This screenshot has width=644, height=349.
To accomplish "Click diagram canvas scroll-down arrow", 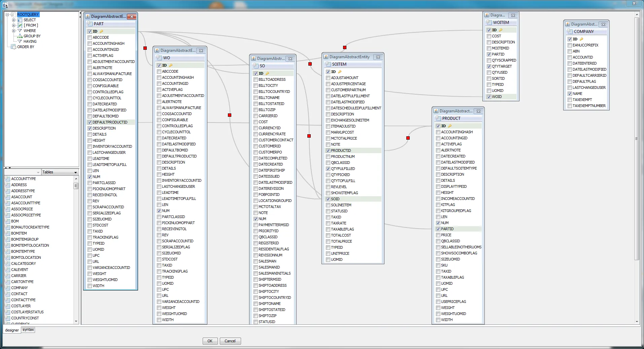I will [x=637, y=322].
